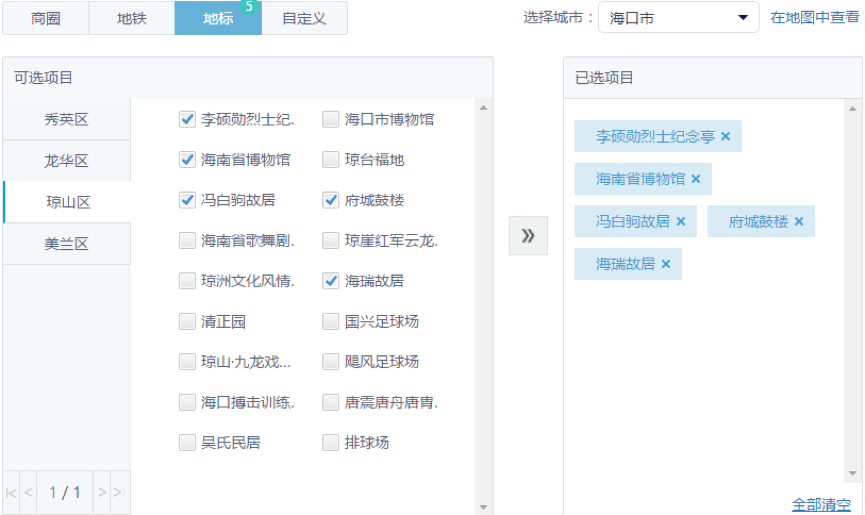Click X icon on 冯白驹故居 tag
Screen dimensions: 865x515
(681, 221)
